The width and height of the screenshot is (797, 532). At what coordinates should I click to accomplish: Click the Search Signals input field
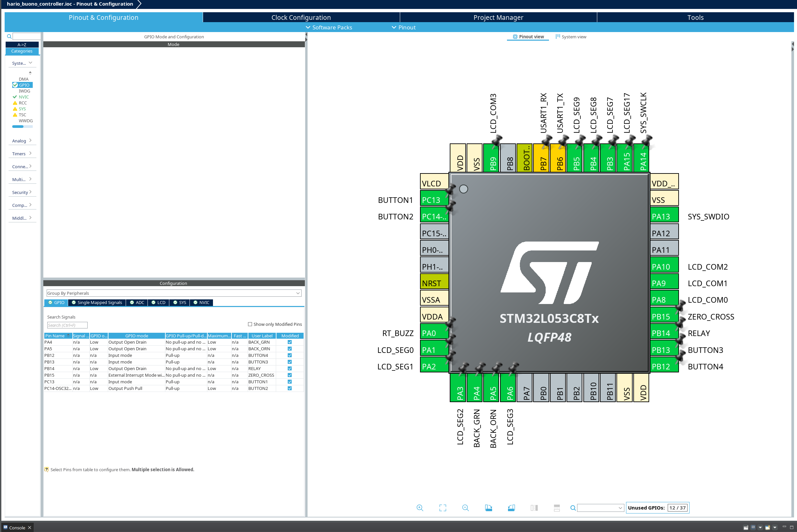point(67,325)
